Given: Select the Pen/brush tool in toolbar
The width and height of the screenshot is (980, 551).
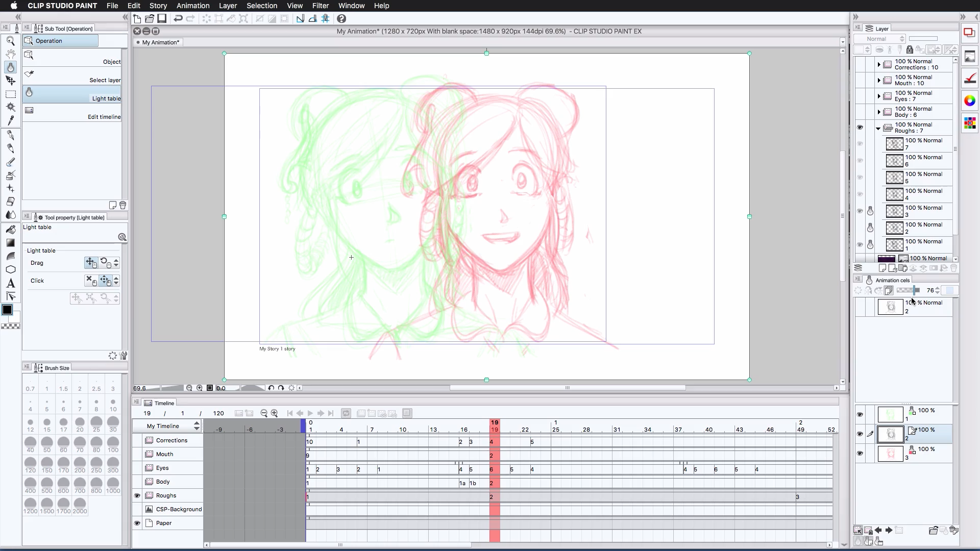Looking at the screenshot, I should tap(10, 136).
